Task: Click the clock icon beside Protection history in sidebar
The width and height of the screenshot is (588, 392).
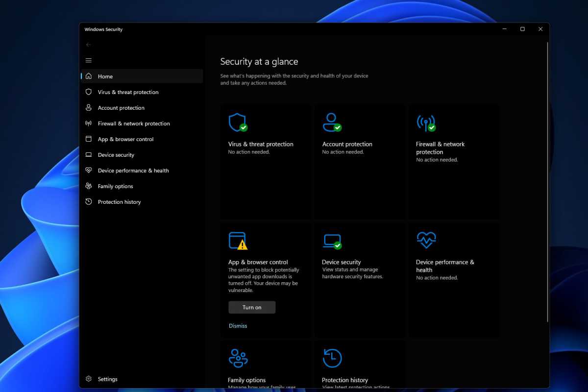Action: tap(88, 201)
